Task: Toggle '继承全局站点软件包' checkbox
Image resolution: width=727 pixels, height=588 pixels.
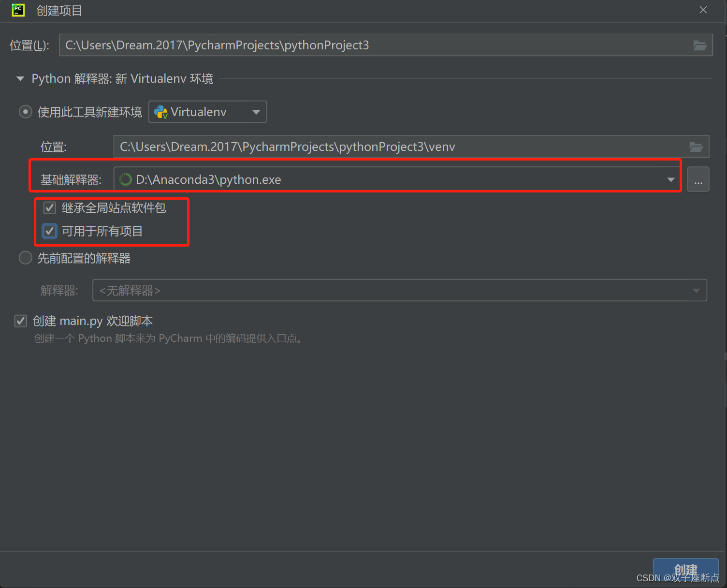Action: click(50, 208)
